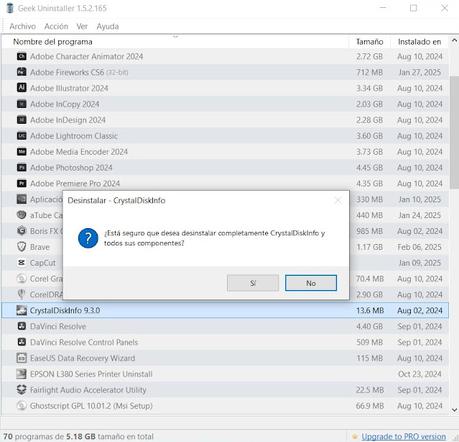Click the Ghostscript GPL icon
This screenshot has width=459, height=442.
coord(21,406)
